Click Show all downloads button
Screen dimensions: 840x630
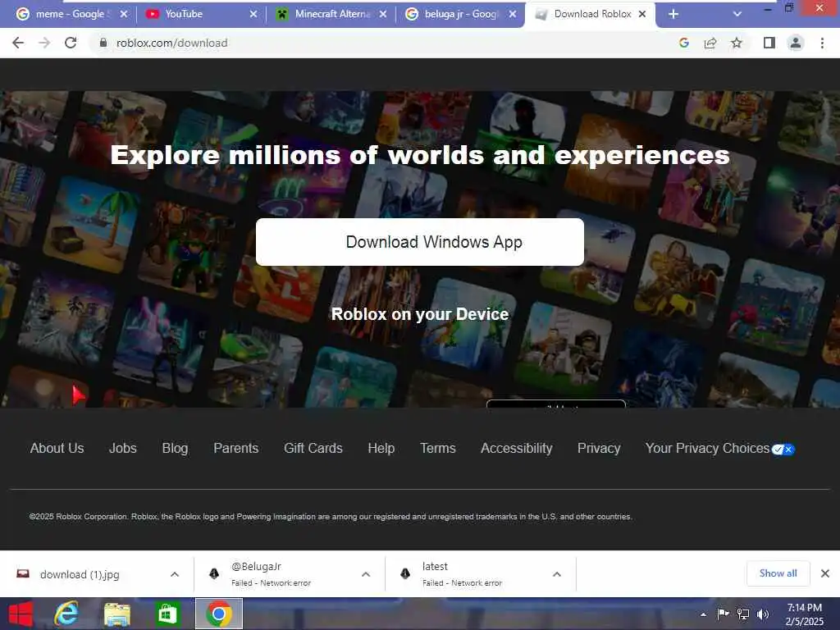(778, 573)
